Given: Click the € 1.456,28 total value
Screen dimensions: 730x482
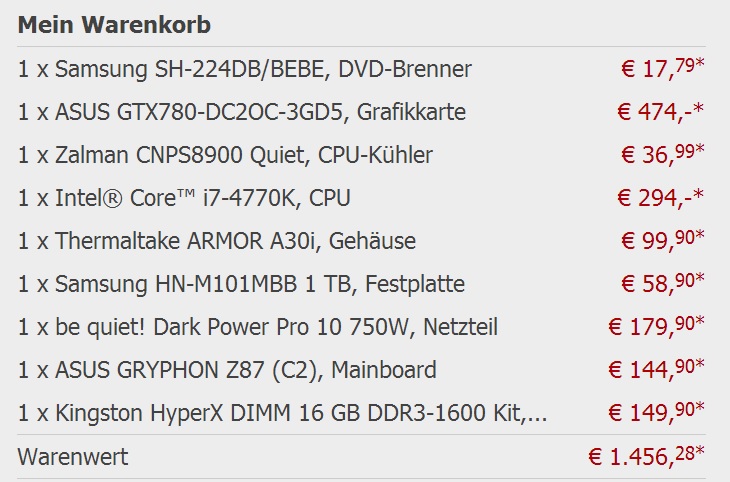Looking at the screenshot, I should tap(646, 456).
